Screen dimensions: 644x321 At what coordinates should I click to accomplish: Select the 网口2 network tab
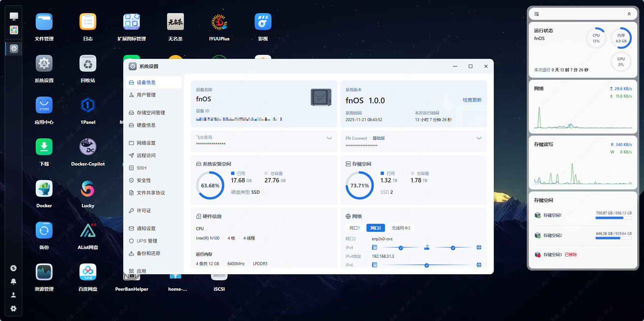(376, 228)
